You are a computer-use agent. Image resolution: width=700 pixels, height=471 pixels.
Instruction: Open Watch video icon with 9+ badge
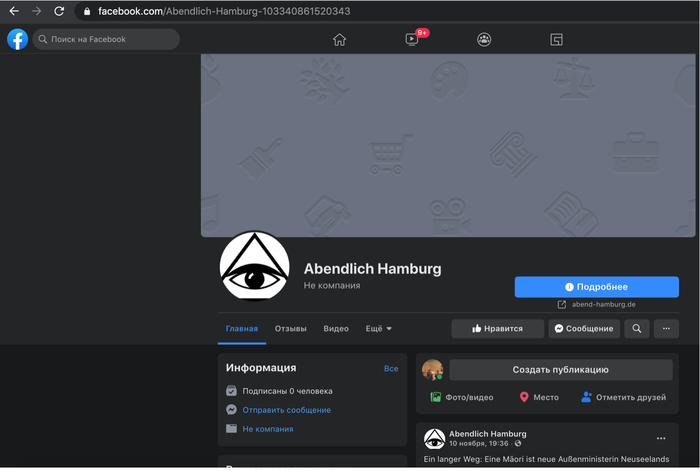[412, 39]
